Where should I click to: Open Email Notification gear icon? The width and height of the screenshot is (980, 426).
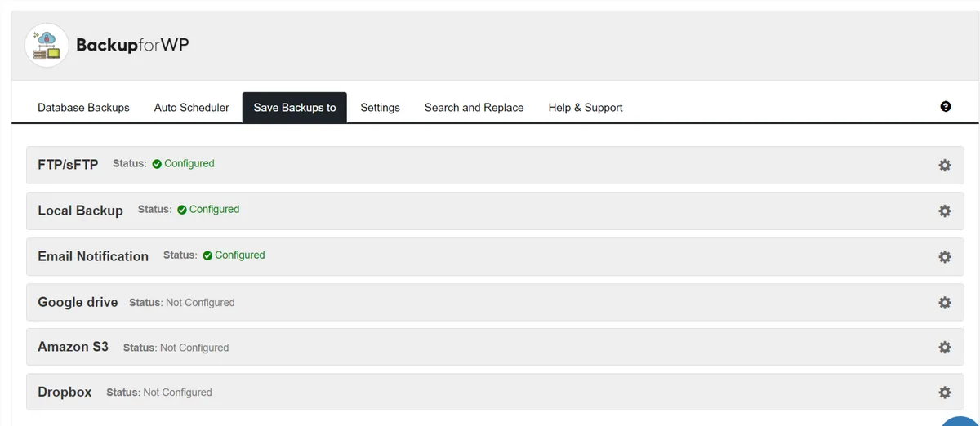945,257
